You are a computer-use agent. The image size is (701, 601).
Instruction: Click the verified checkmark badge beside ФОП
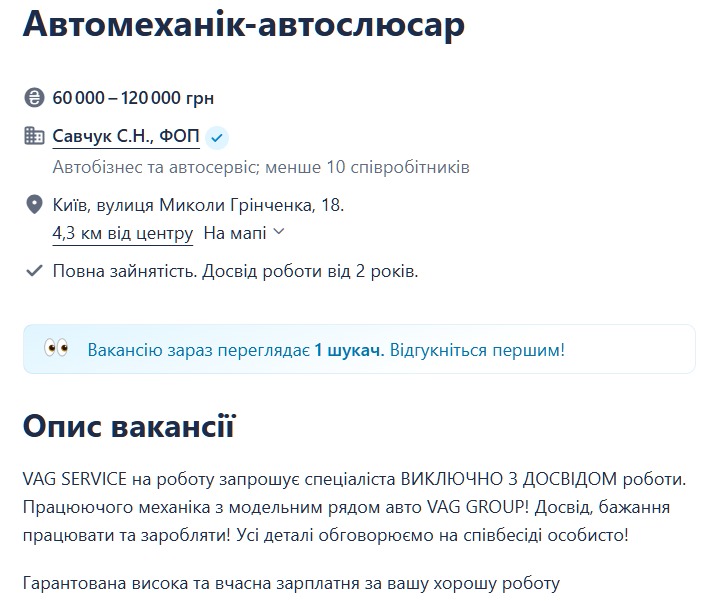[219, 137]
